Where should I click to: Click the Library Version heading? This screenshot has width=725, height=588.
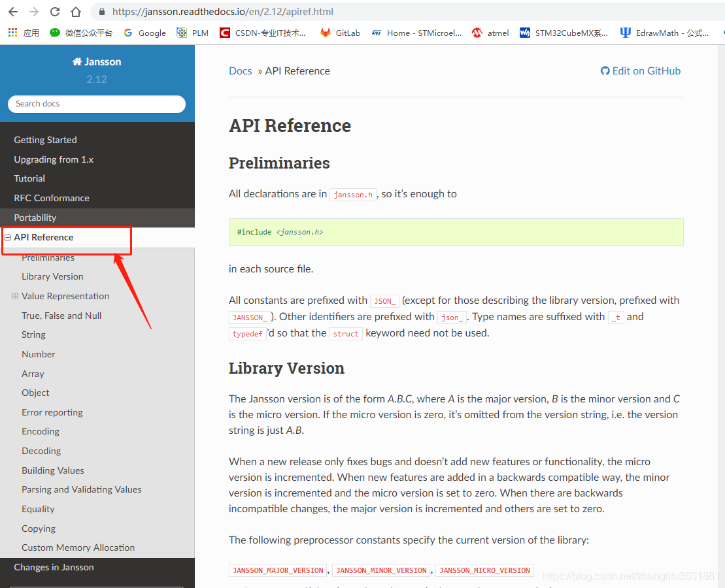pyautogui.click(x=287, y=368)
